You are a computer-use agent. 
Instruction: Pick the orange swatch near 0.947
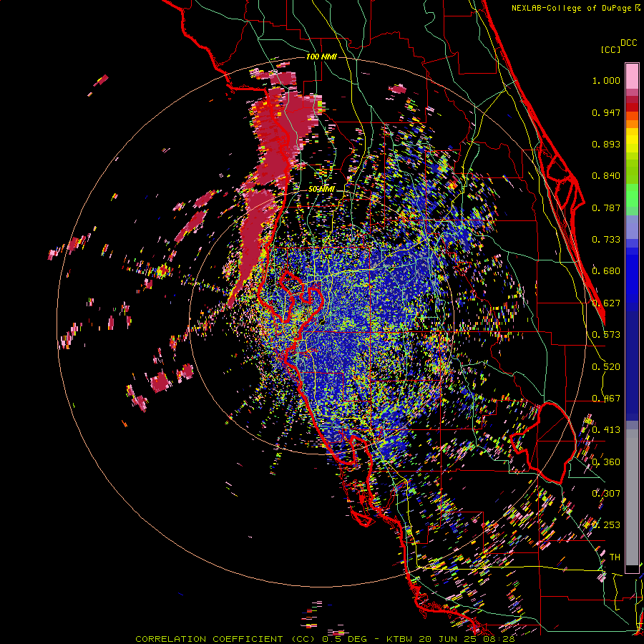coord(632,116)
